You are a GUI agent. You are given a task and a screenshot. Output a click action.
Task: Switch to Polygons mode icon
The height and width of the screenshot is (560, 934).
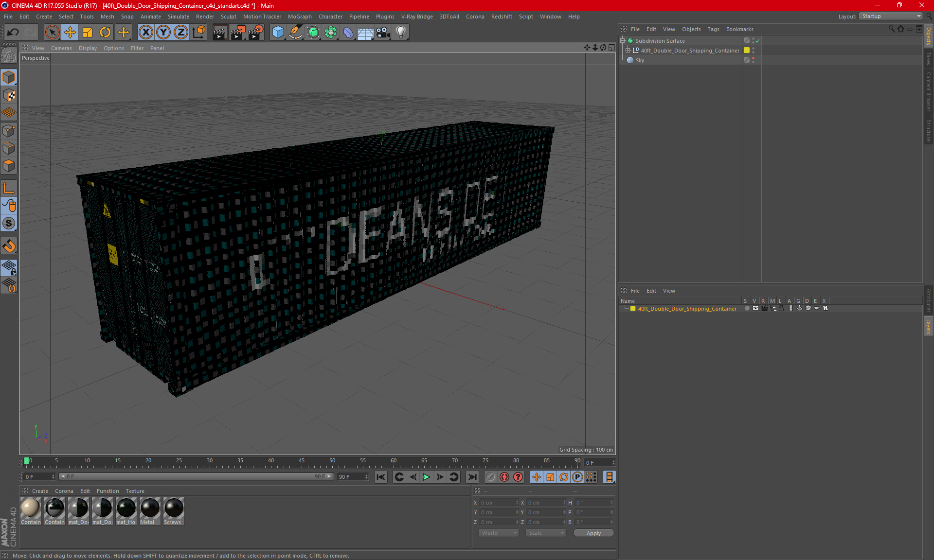point(9,166)
